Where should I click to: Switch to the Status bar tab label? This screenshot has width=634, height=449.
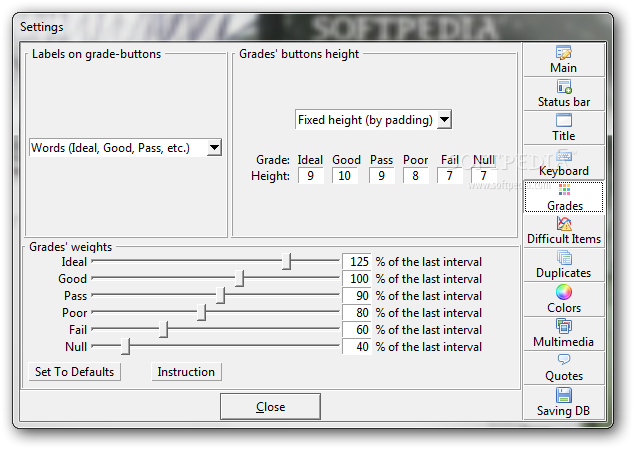(x=564, y=102)
